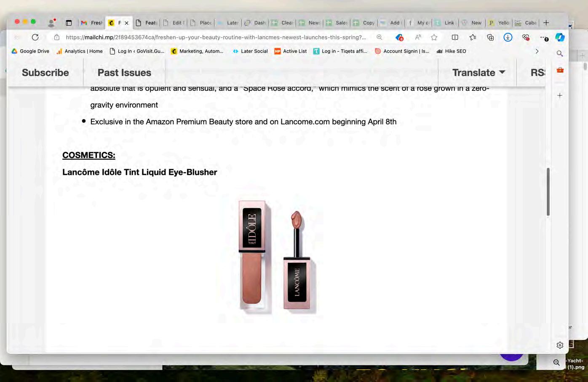Click the Idôle Tint product image

coord(277,257)
